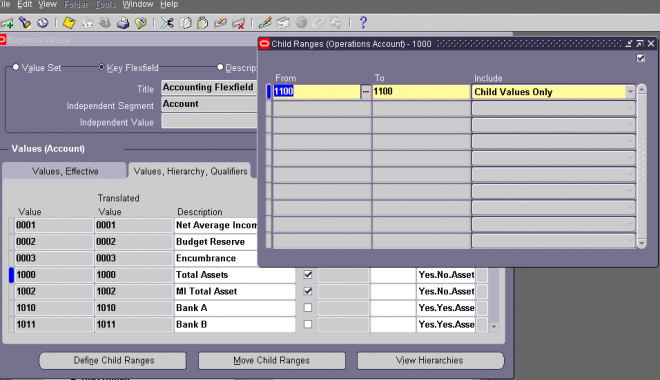Click the Child Ranges scrollbar down arrow
Screen dimensions: 660x380
(x=641, y=243)
